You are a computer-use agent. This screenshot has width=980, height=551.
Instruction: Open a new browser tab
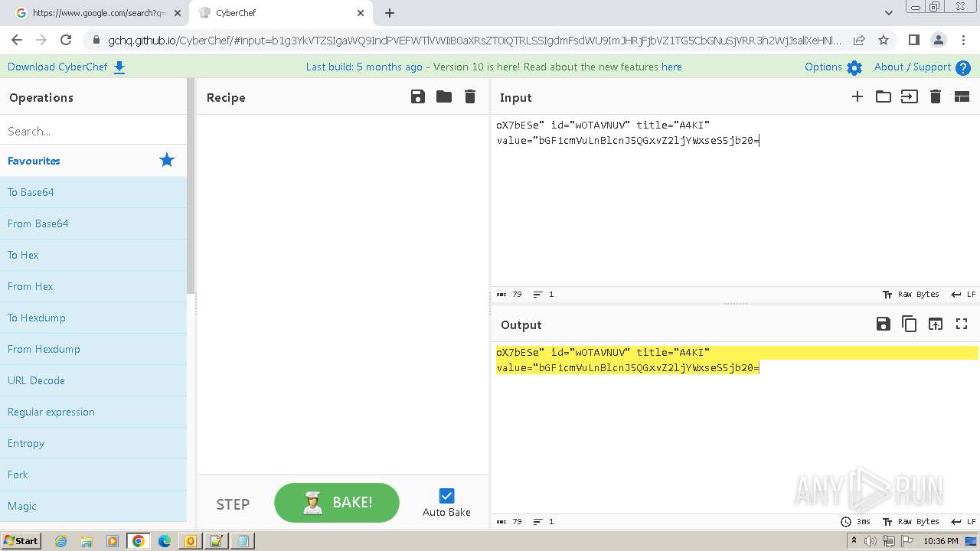coord(390,13)
